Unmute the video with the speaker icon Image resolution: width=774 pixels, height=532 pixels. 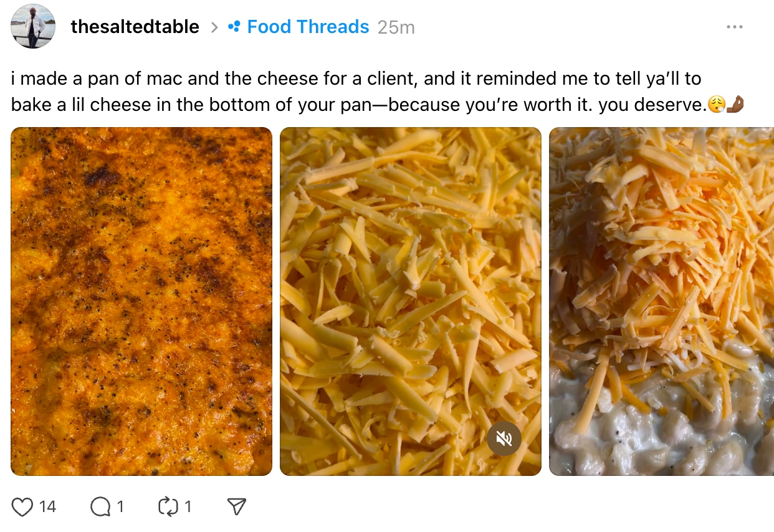(x=504, y=439)
